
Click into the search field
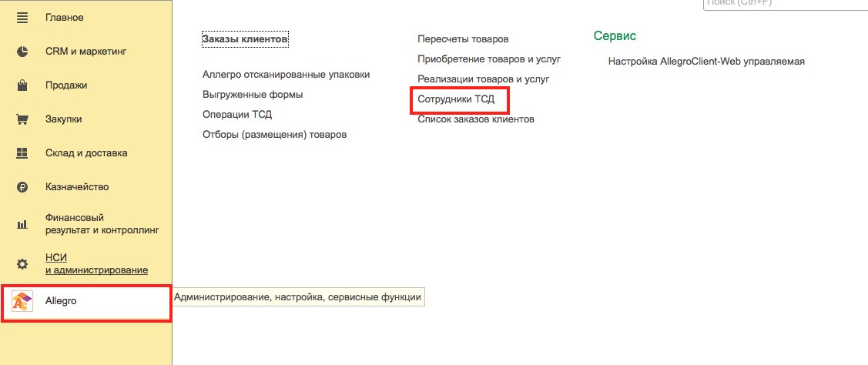tap(785, 5)
